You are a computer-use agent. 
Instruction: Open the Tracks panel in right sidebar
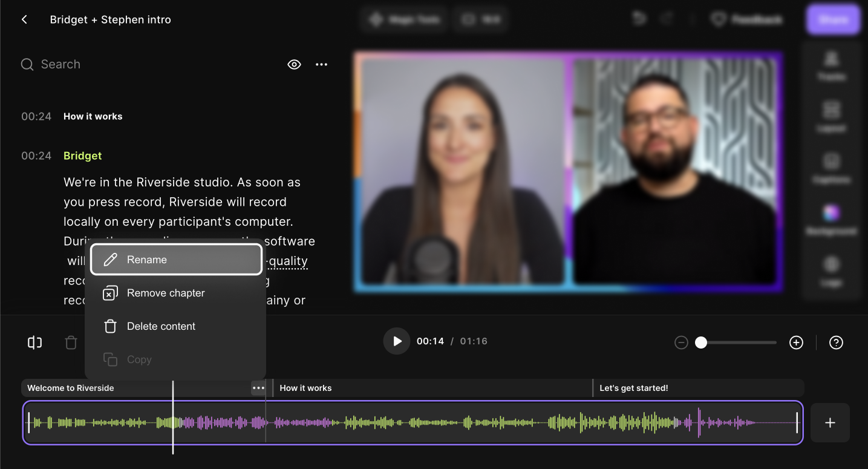click(x=832, y=65)
